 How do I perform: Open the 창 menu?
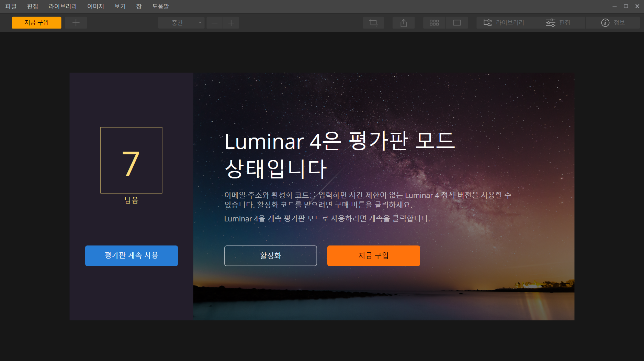coord(139,6)
